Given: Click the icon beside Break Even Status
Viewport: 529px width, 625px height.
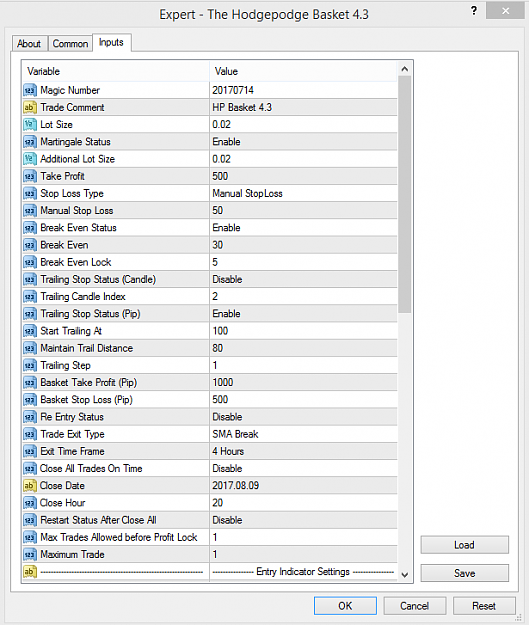Looking at the screenshot, I should pos(30,228).
